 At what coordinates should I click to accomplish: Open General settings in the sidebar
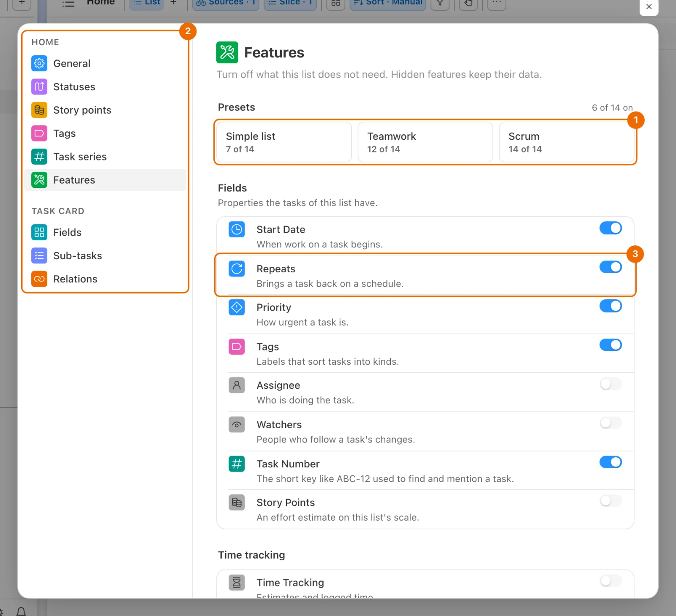(105, 64)
